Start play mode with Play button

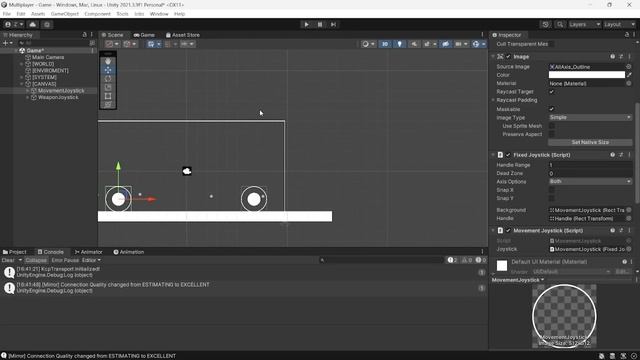click(x=307, y=24)
